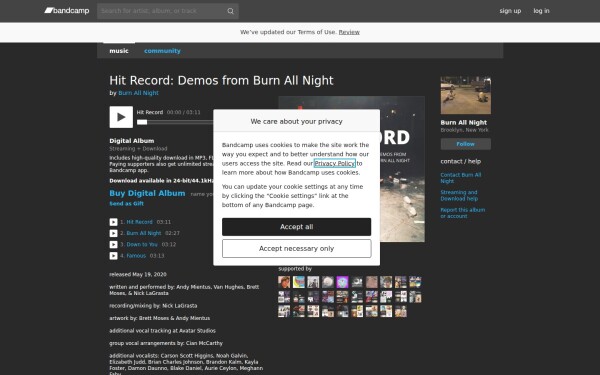Image resolution: width=600 pixels, height=375 pixels.
Task: Open the Burn All Night track link in the tracklist
Action: 143,233
